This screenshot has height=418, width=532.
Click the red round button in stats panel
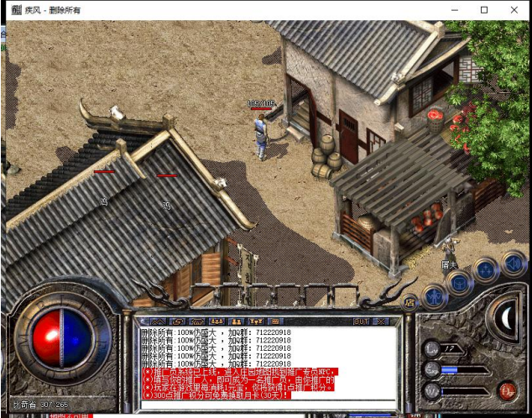tap(508, 391)
